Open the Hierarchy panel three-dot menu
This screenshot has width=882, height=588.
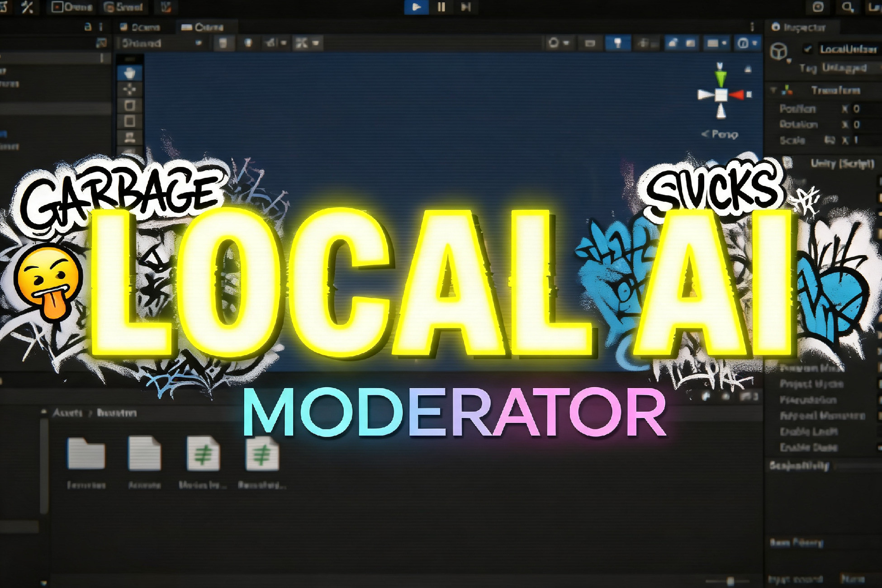point(101,27)
